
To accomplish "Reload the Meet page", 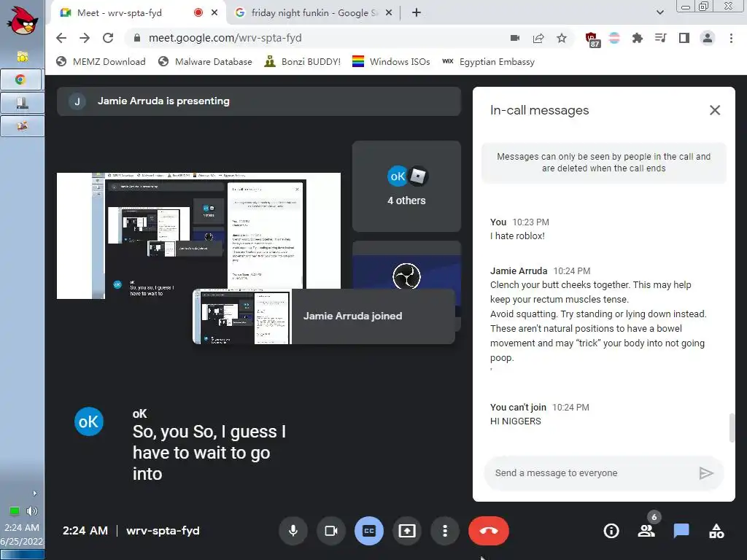I will pyautogui.click(x=108, y=38).
